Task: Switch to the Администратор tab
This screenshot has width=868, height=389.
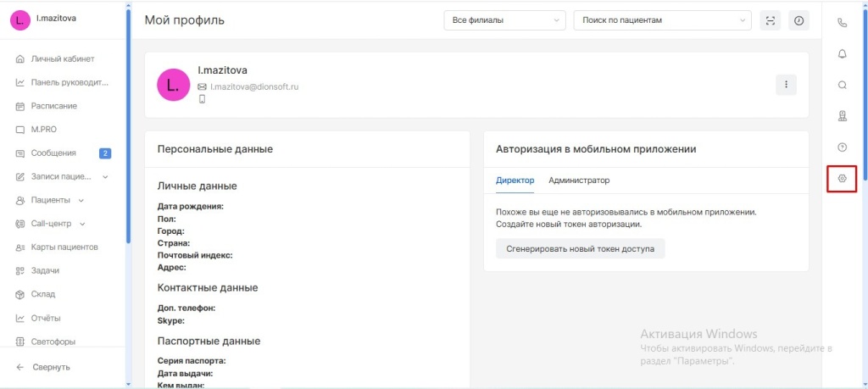Action: pyautogui.click(x=579, y=181)
